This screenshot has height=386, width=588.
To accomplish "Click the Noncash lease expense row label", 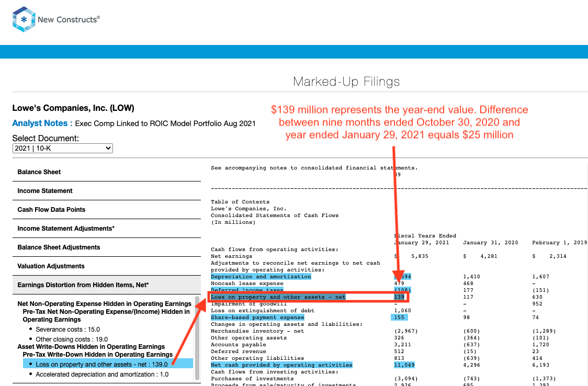I will 247,283.
